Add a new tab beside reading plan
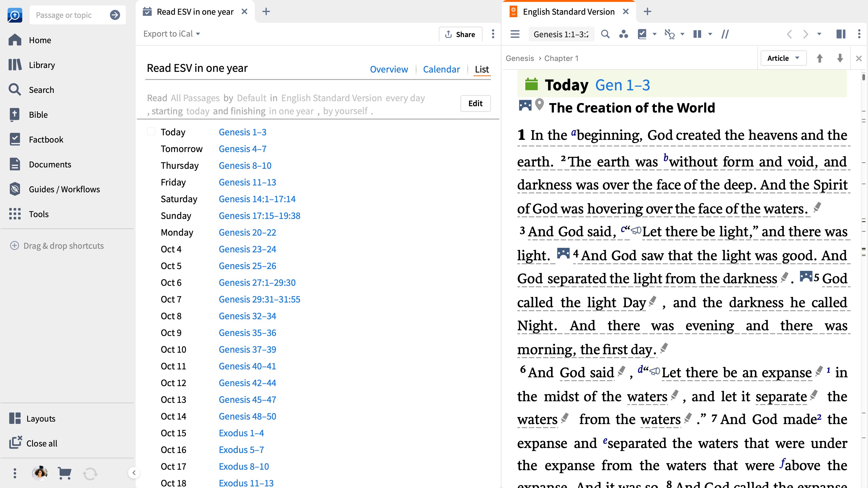 click(x=266, y=12)
